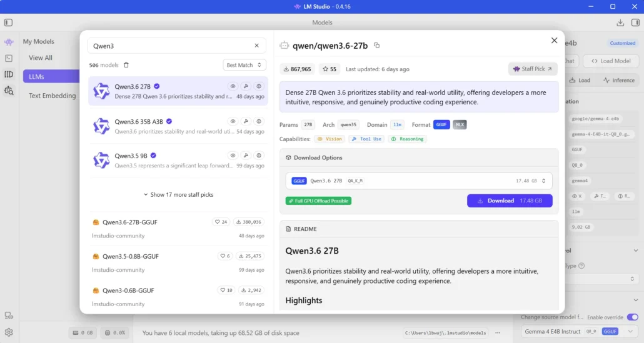
Task: Click the Reasoning icon on Qwen3.6 35B A3B row
Action: click(259, 121)
